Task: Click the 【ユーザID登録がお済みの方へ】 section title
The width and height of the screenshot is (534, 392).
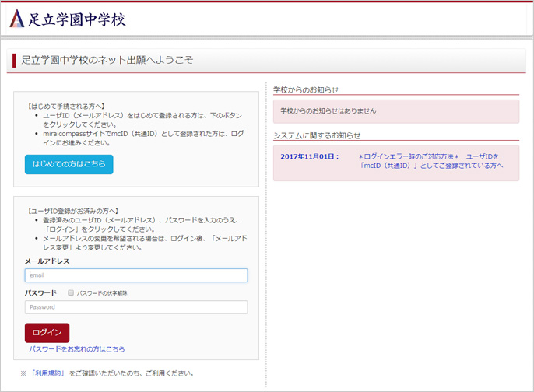Action: coord(72,211)
